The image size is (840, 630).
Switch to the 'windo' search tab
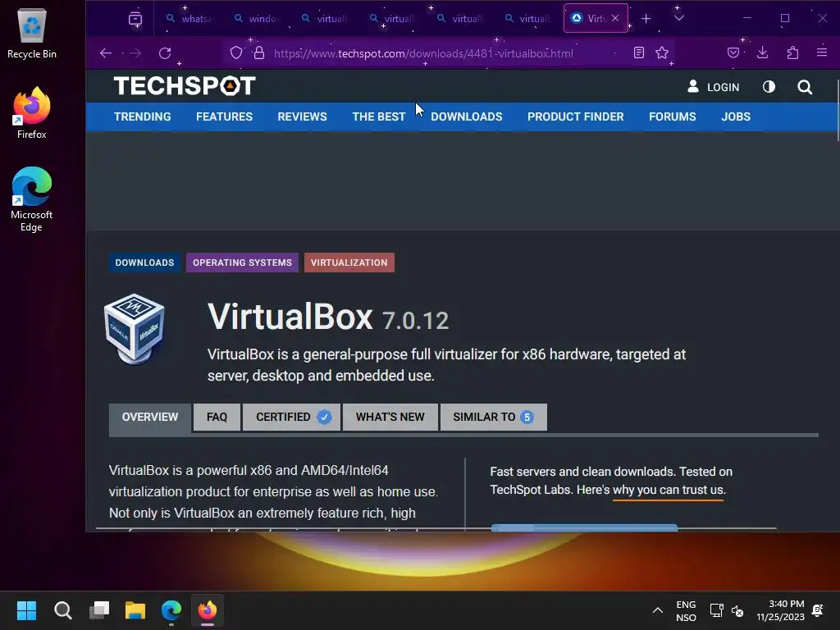(257, 19)
